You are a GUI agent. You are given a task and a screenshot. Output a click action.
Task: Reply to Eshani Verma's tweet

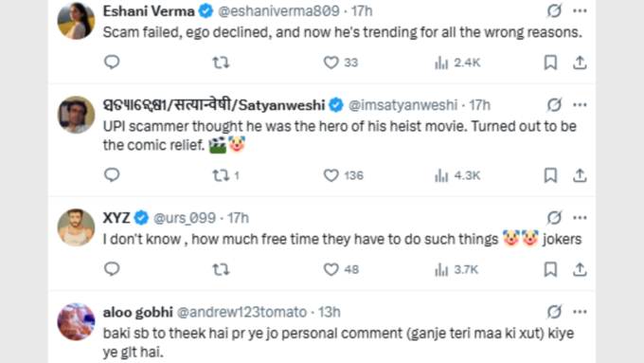[x=112, y=62]
